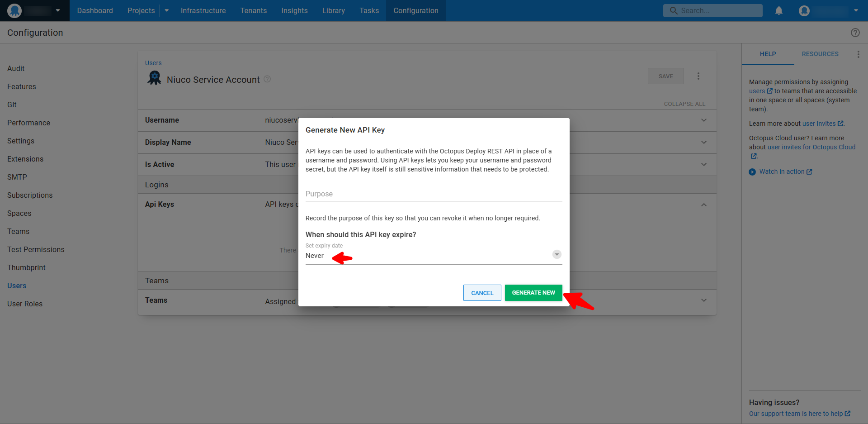868x424 pixels.
Task: Expand the user menu caret
Action: pos(856,10)
